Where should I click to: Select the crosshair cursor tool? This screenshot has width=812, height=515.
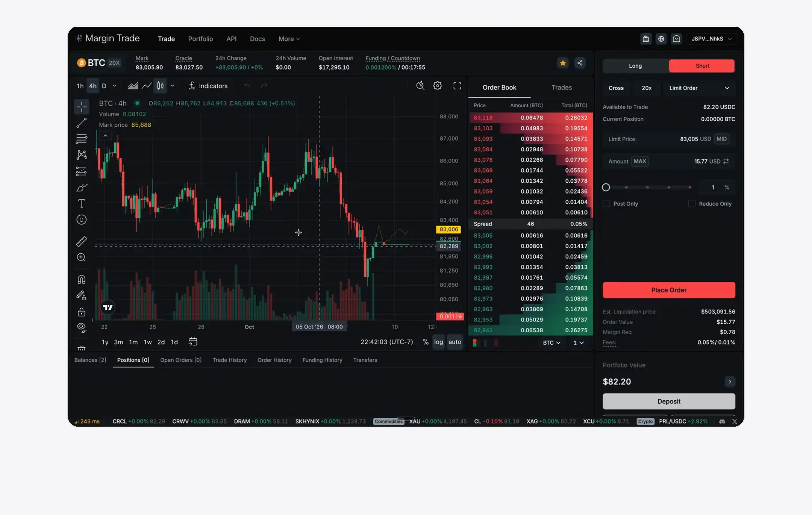click(82, 107)
